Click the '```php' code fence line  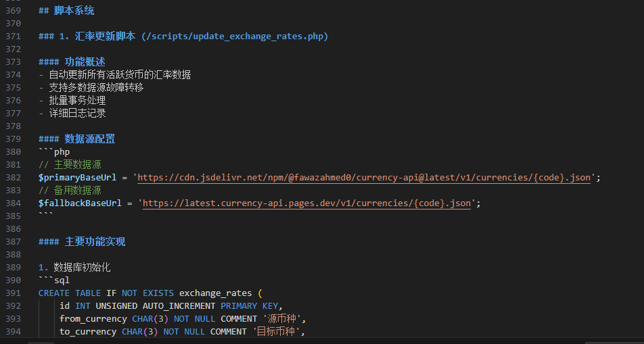[54, 152]
